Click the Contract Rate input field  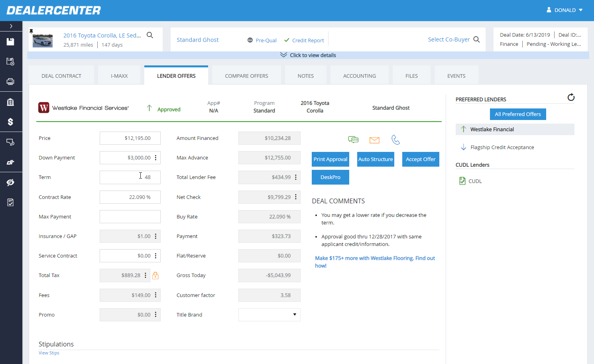130,197
